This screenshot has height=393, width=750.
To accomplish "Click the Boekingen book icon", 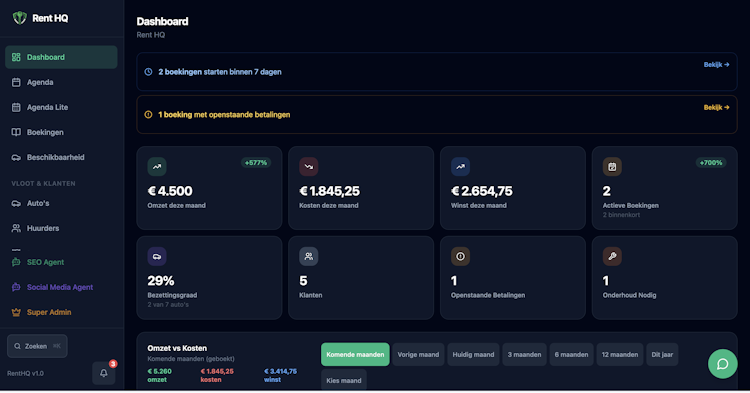I will (x=16, y=132).
